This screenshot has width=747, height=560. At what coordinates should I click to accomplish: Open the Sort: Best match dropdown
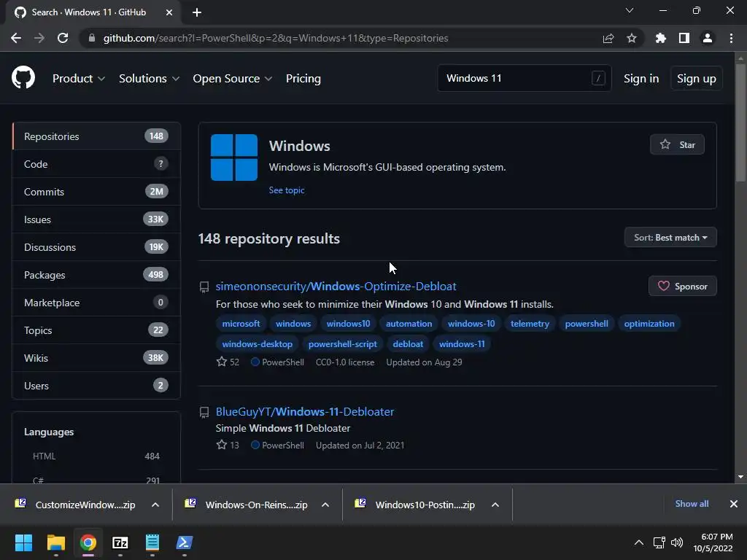(x=670, y=237)
